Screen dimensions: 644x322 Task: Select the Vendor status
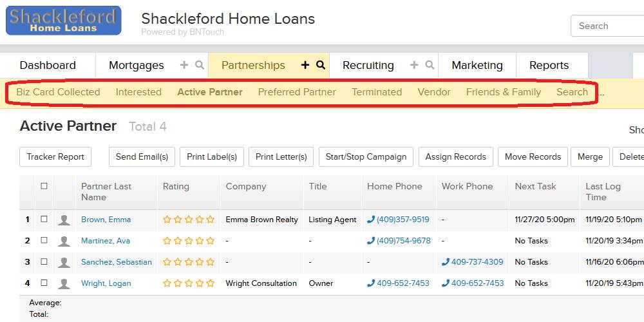click(434, 92)
